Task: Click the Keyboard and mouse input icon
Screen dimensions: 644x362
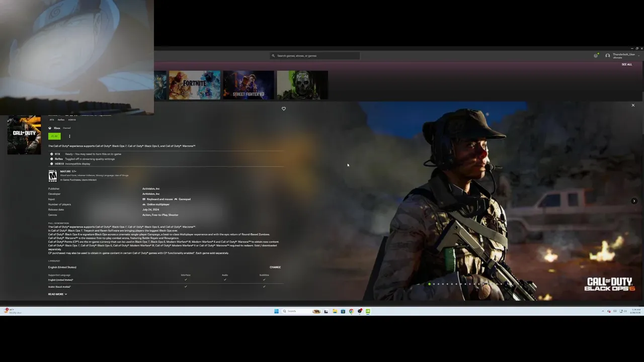Action: (144, 199)
